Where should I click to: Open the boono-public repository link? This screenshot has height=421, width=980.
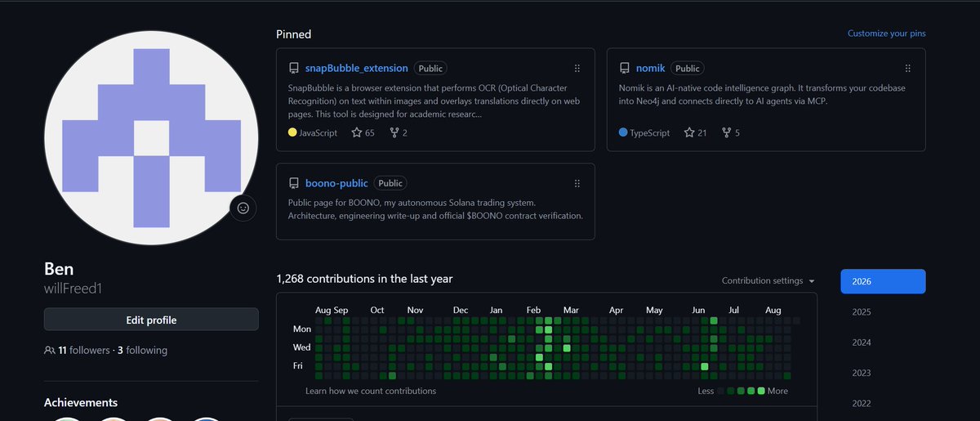tap(336, 183)
